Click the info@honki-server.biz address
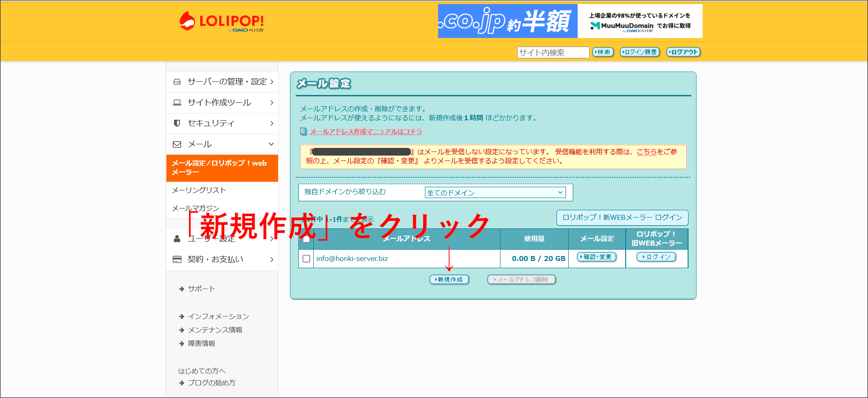868x398 pixels. coord(352,259)
